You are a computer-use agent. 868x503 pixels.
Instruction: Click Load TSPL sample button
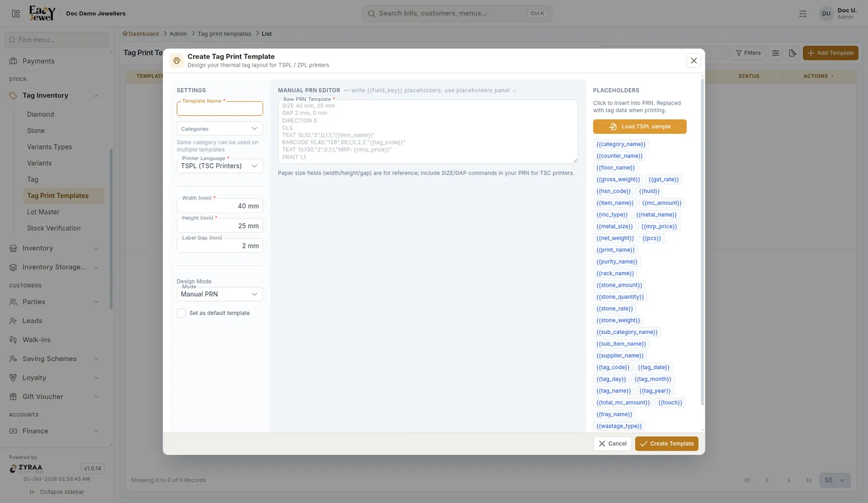640,127
